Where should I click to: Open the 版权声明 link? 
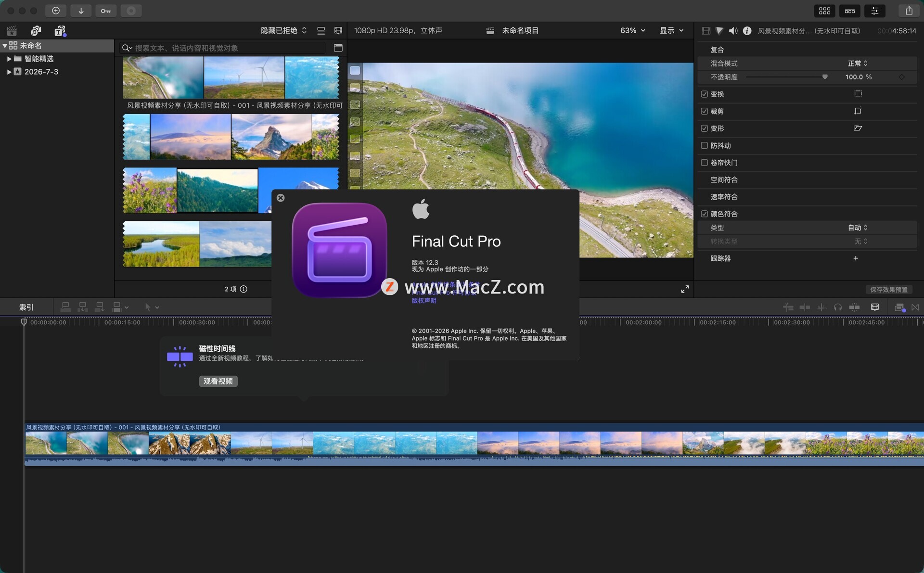tap(424, 301)
